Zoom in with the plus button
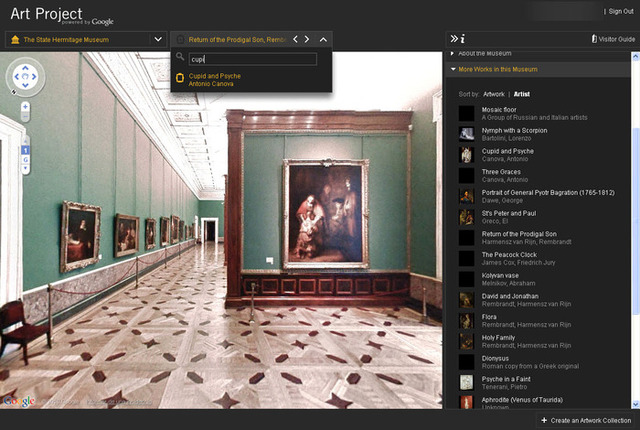The image size is (640, 430). (25, 107)
